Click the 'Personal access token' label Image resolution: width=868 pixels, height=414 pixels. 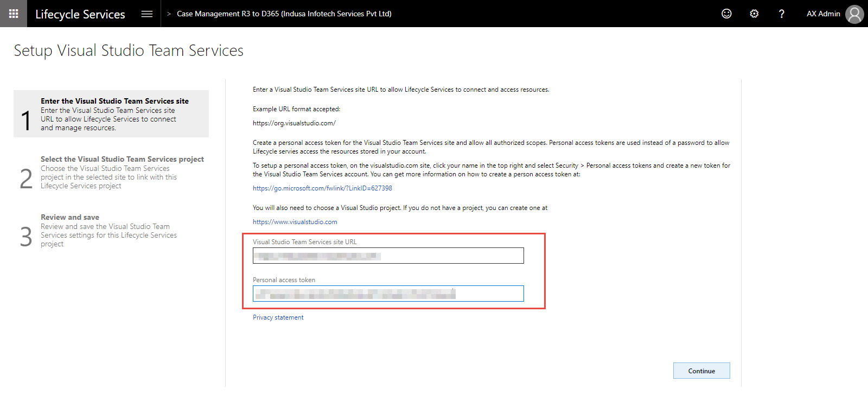284,280
